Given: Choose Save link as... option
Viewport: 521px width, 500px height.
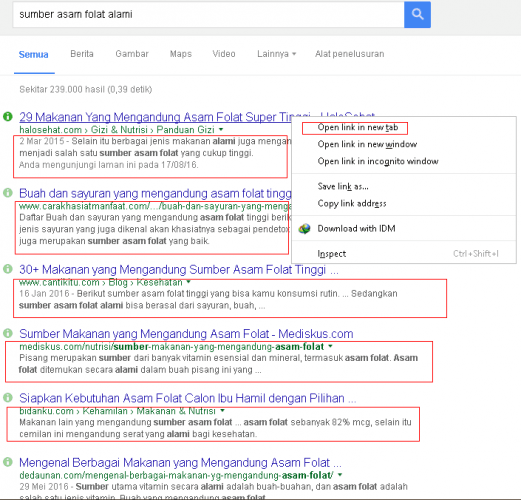Looking at the screenshot, I should point(343,187).
